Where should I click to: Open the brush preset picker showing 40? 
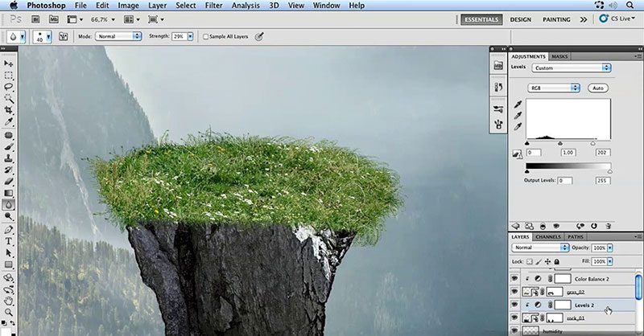tap(43, 36)
